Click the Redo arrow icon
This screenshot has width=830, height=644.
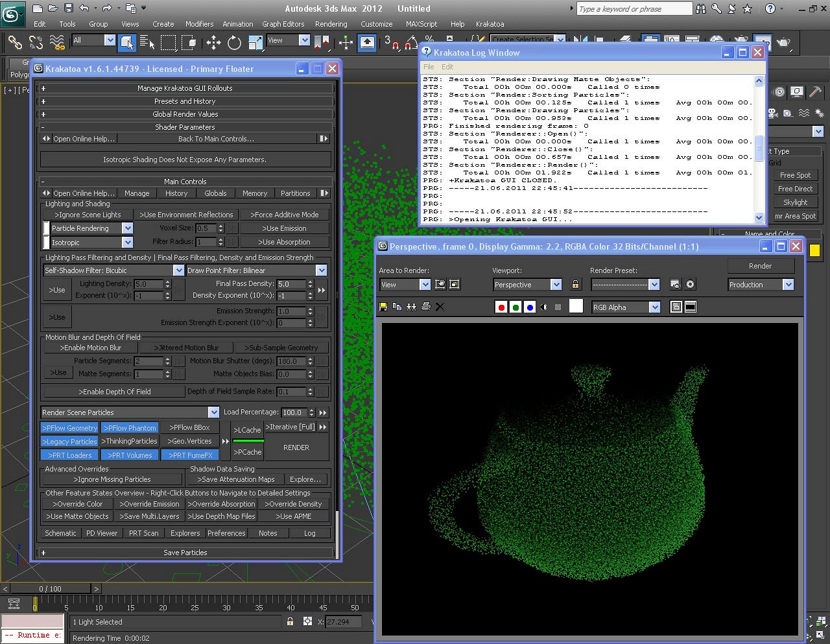[107, 8]
